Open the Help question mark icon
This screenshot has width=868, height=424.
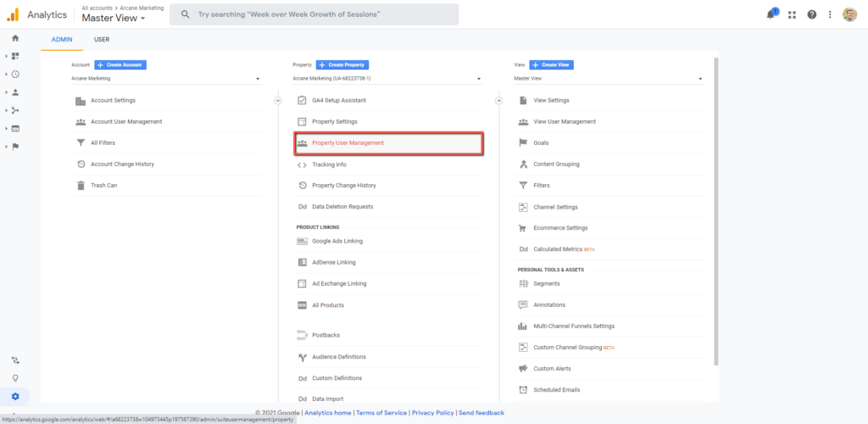tap(811, 15)
